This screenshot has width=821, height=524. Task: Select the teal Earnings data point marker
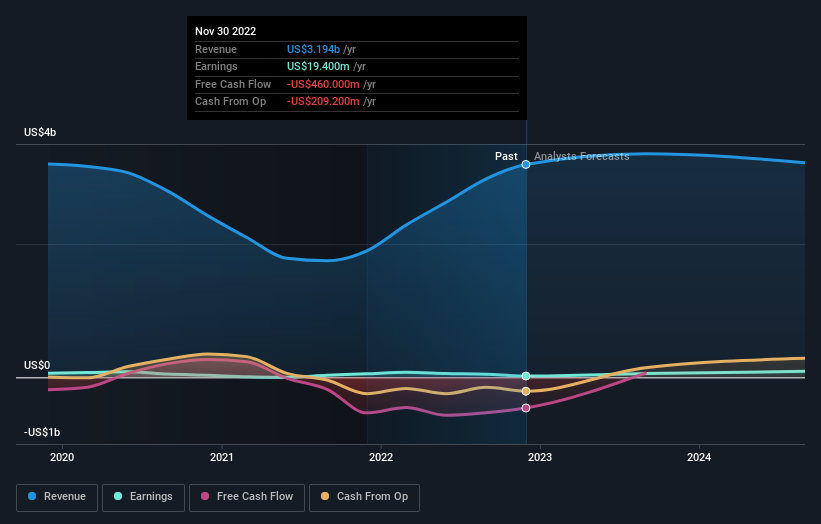coord(526,376)
